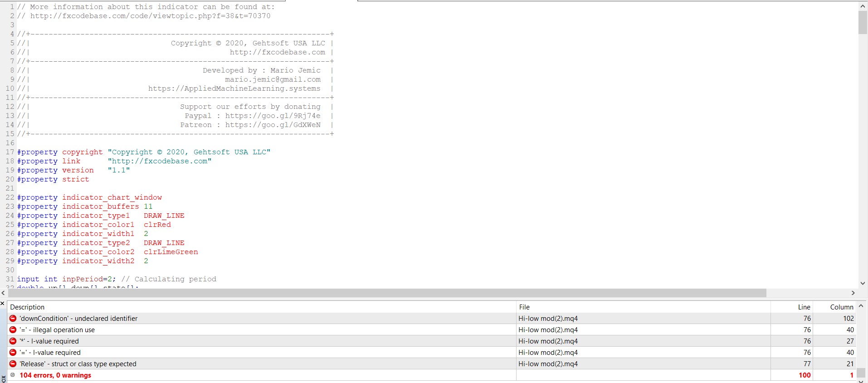Viewport: 868px width, 383px height.
Task: Click the mario.jemic@gmail.com text on line 9
Action: (273, 79)
